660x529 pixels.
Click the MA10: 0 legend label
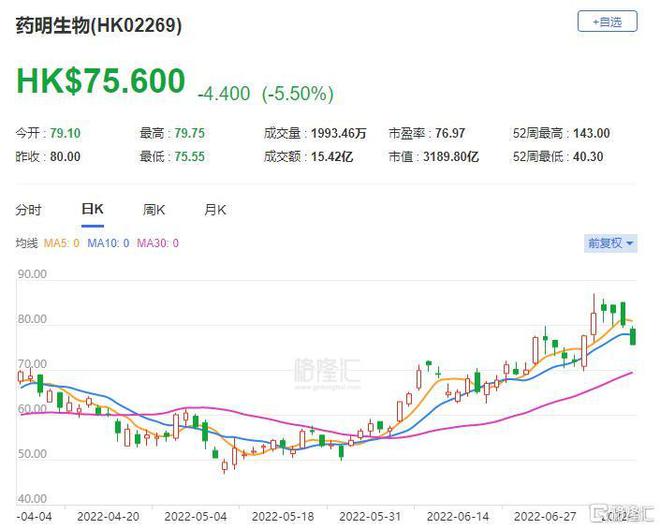108,243
